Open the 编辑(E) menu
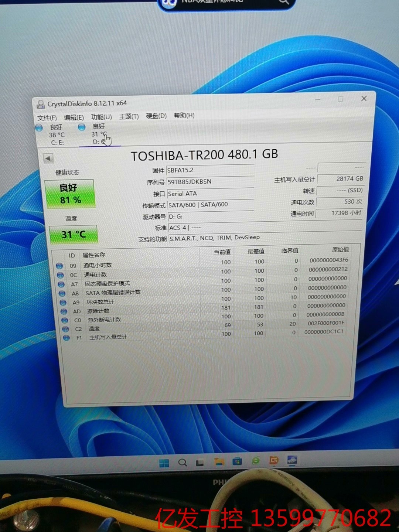Viewport: 399px width, 532px height. [74, 117]
